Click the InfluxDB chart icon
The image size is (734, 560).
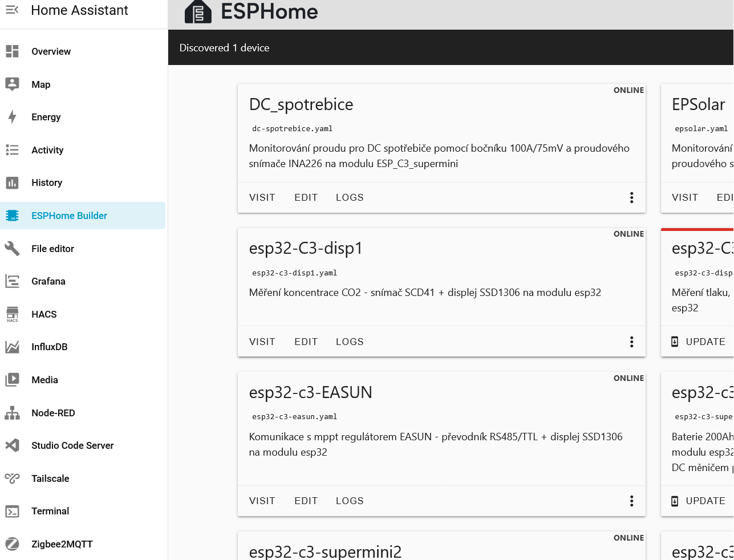click(x=12, y=347)
